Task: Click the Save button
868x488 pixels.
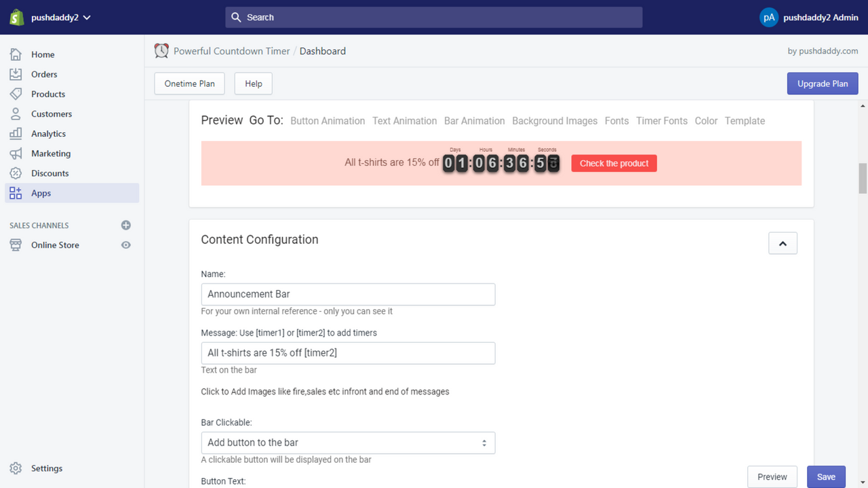Action: point(825,476)
